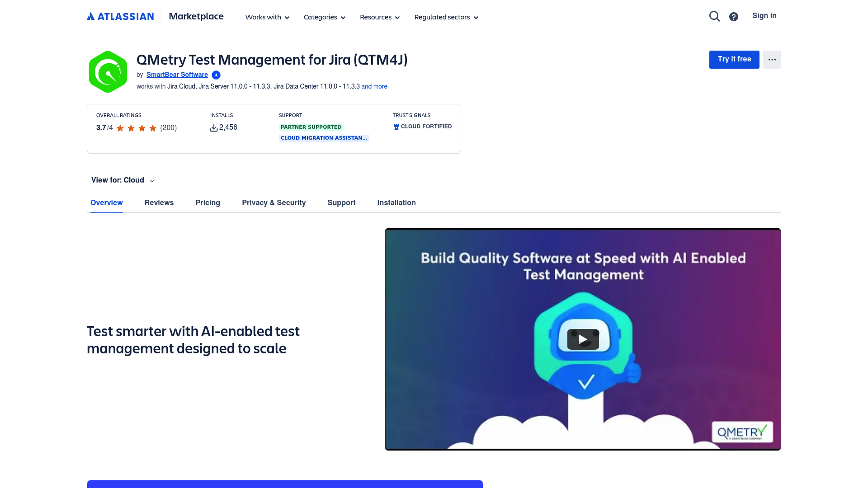Image resolution: width=868 pixels, height=488 pixels.
Task: Click the installs download icon
Action: [x=213, y=127]
